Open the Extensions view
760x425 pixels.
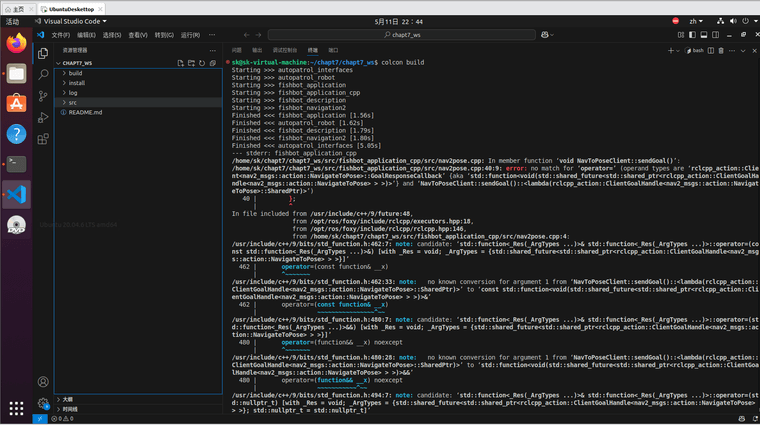(43, 139)
